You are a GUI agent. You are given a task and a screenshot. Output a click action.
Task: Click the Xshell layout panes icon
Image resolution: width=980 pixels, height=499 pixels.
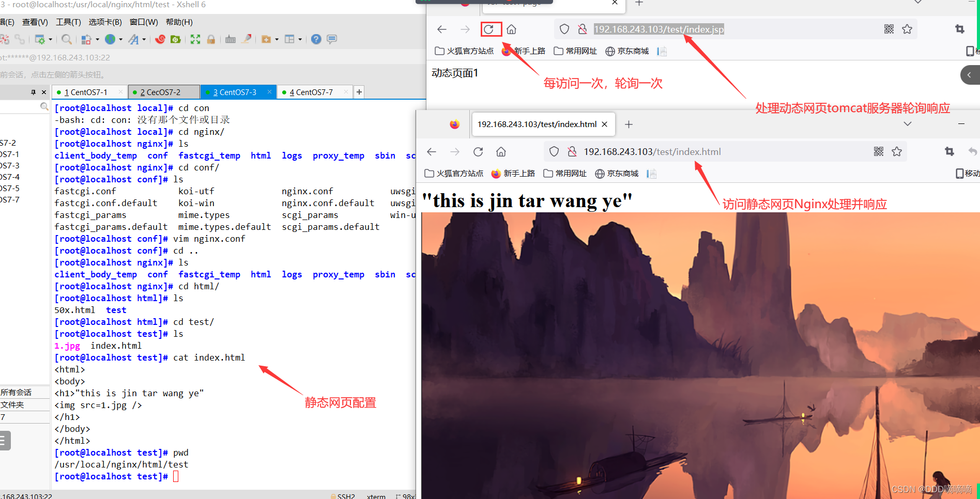(289, 39)
